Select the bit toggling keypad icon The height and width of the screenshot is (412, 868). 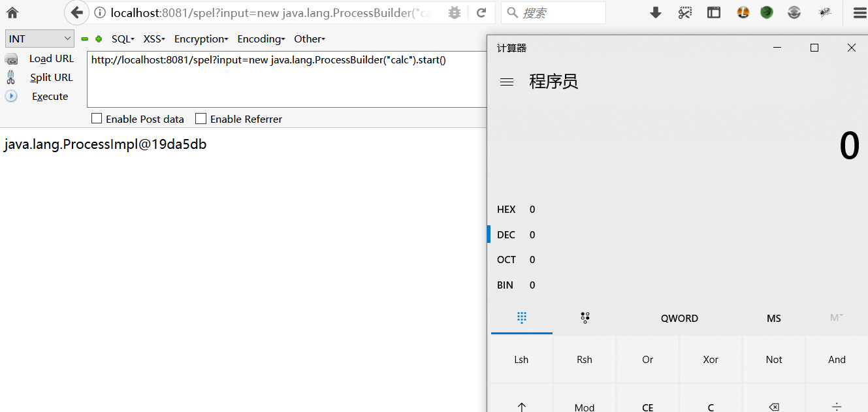pos(585,318)
